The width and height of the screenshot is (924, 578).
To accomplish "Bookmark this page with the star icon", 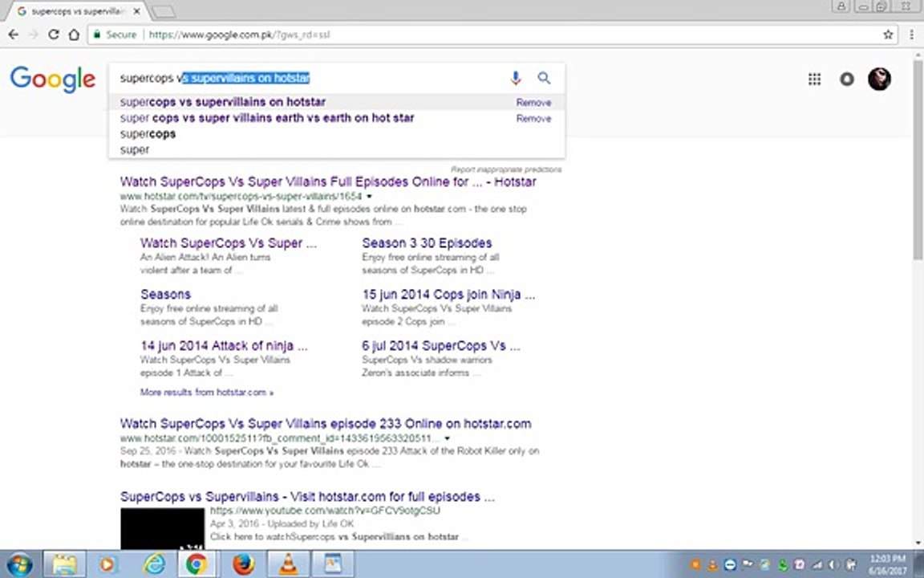I will tap(888, 35).
